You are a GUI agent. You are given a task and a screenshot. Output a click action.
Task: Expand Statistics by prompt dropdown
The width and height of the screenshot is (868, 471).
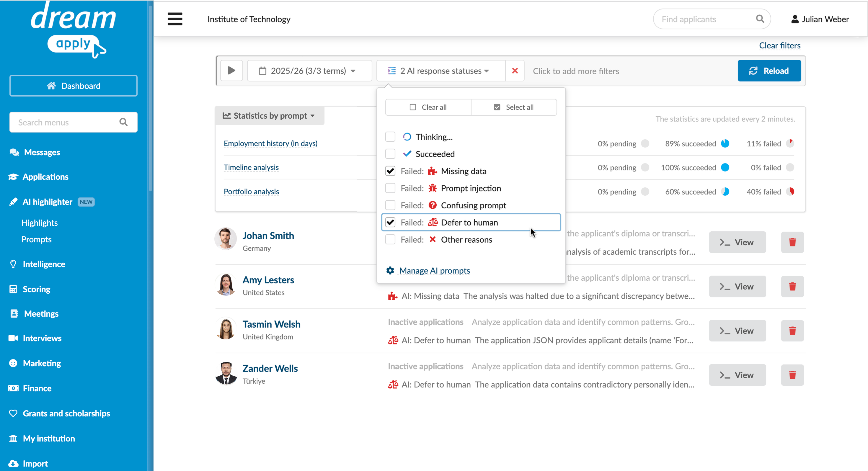269,116
